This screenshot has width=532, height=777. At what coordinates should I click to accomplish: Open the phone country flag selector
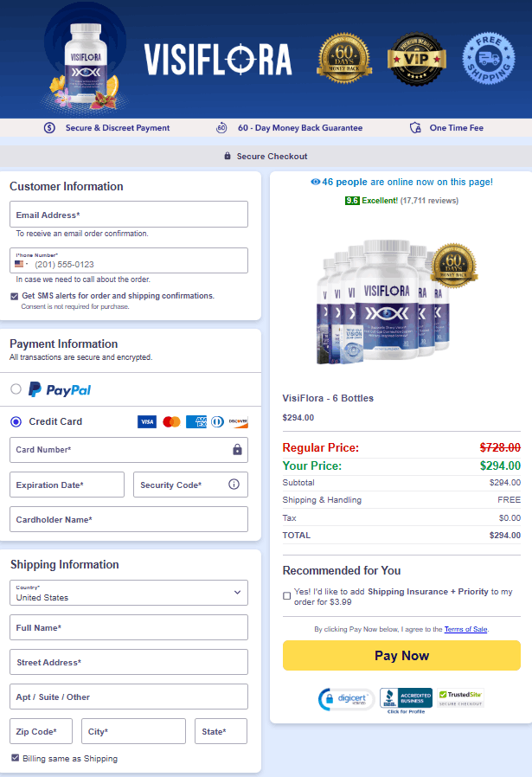pyautogui.click(x=22, y=264)
